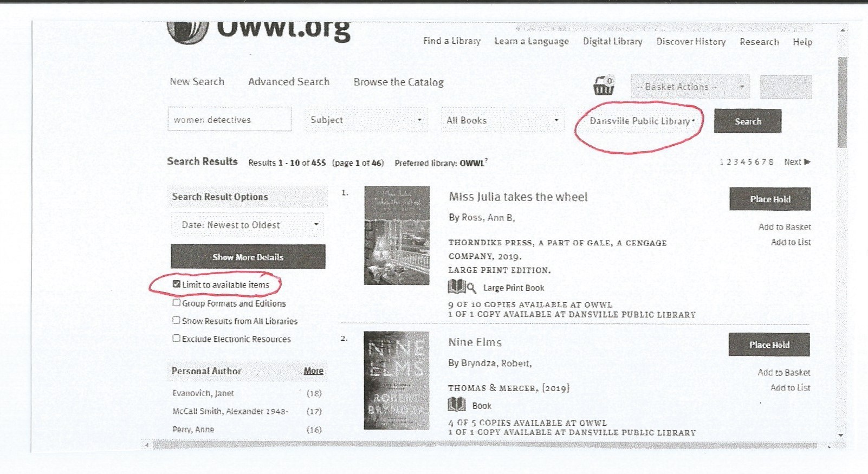Enable Group Formats and Editions checkbox
The height and width of the screenshot is (474, 868).
click(x=176, y=303)
